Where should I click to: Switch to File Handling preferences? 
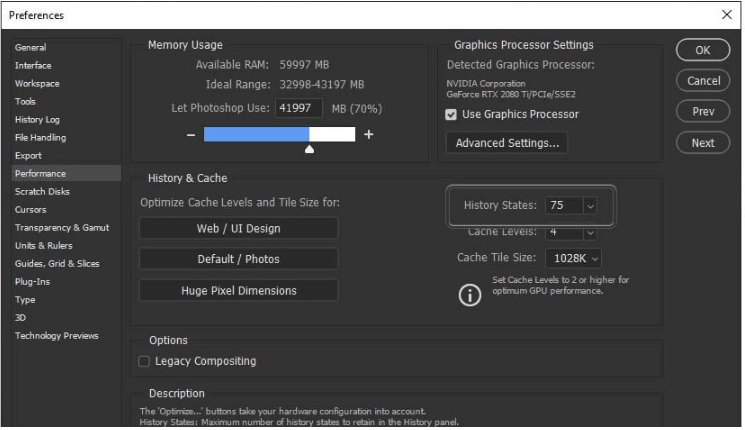[41, 138]
